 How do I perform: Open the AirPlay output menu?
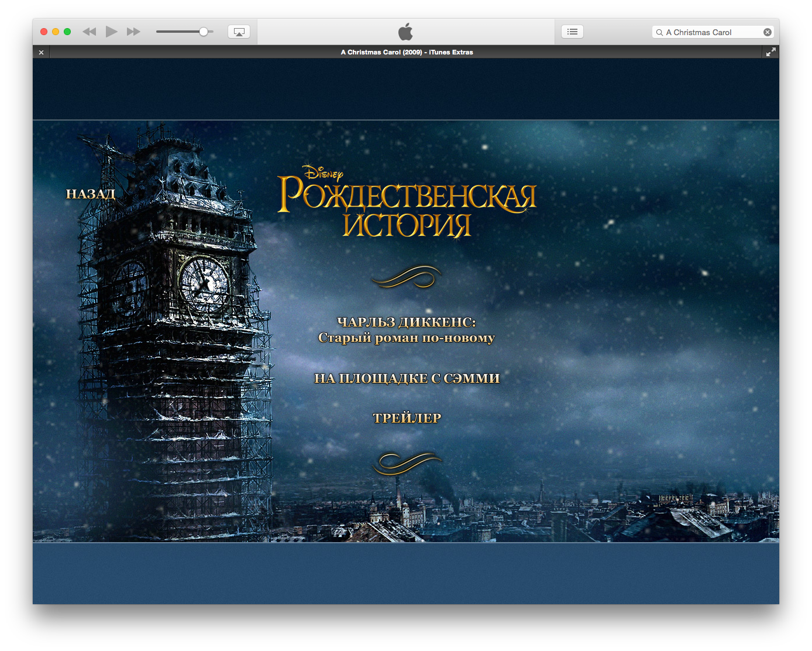coord(239,32)
